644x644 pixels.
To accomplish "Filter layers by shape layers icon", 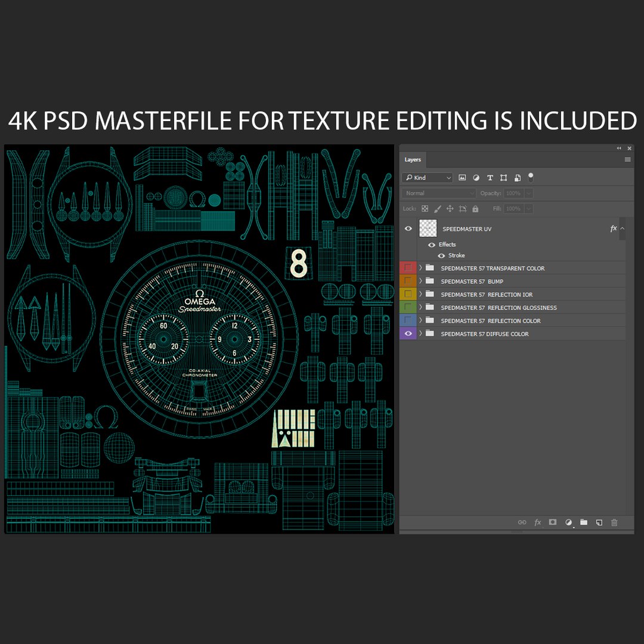I will (x=503, y=178).
